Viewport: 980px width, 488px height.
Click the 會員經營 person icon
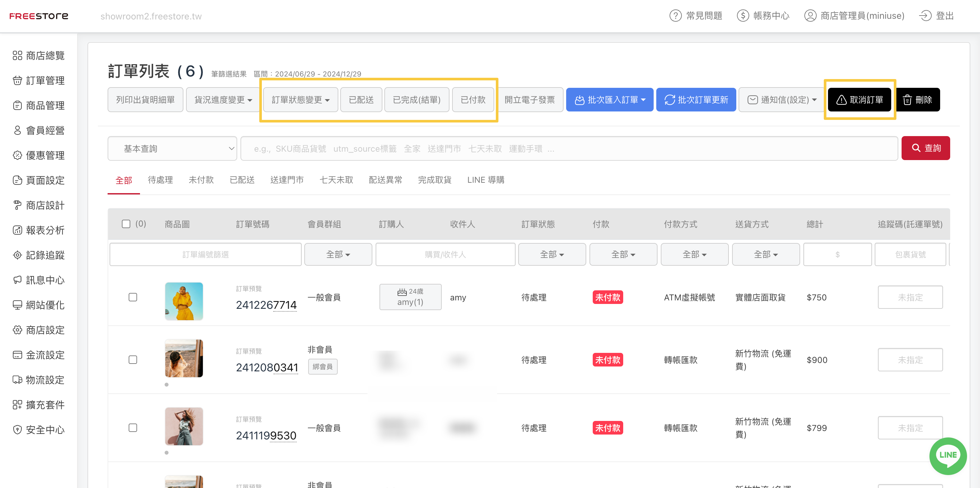click(x=17, y=131)
